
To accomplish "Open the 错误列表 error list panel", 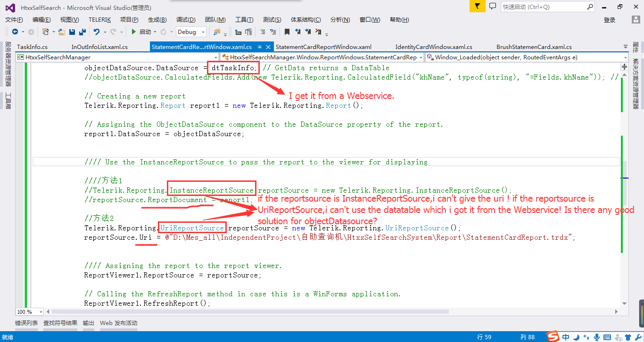I will click(26, 323).
